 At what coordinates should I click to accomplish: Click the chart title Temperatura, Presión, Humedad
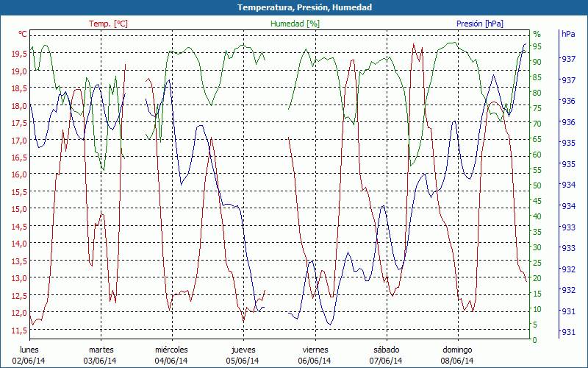pos(294,7)
